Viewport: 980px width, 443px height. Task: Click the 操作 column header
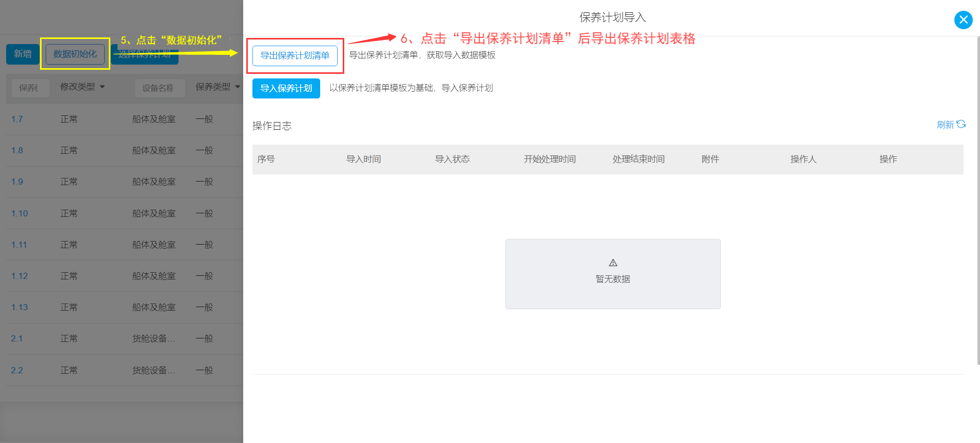pos(888,159)
